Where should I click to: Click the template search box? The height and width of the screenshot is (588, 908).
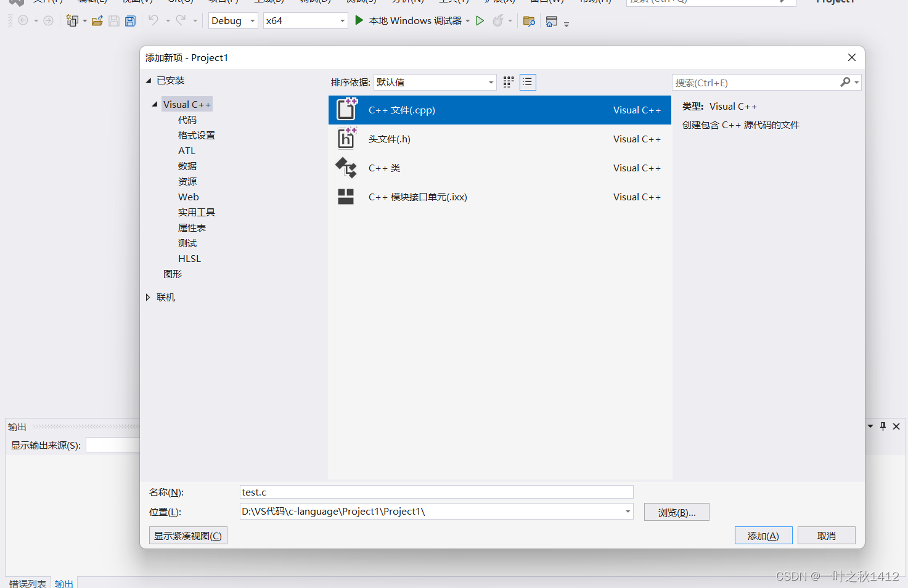[756, 83]
